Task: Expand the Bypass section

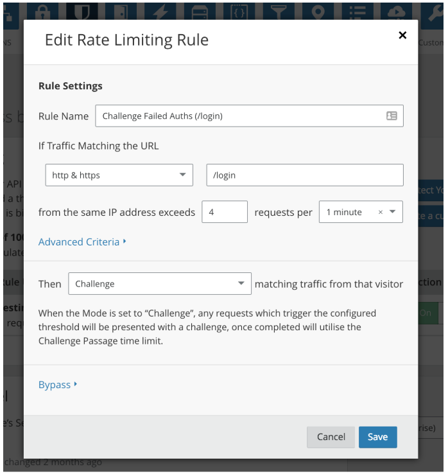Action: point(58,385)
